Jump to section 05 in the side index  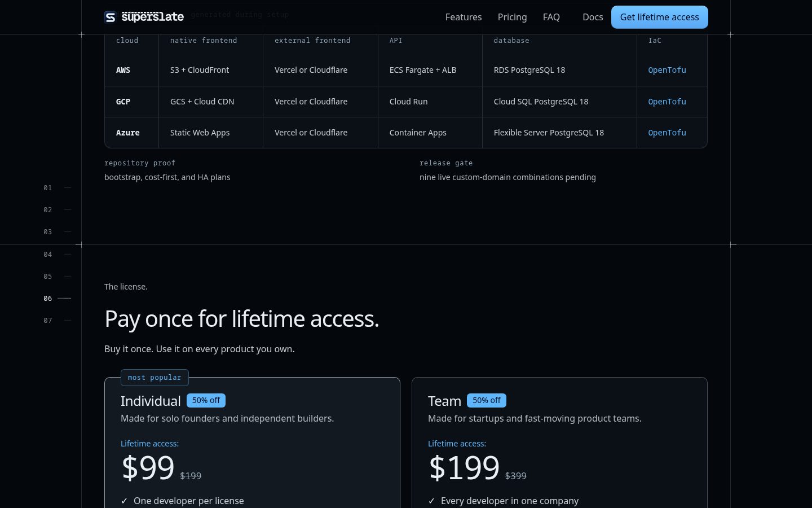coord(57,276)
